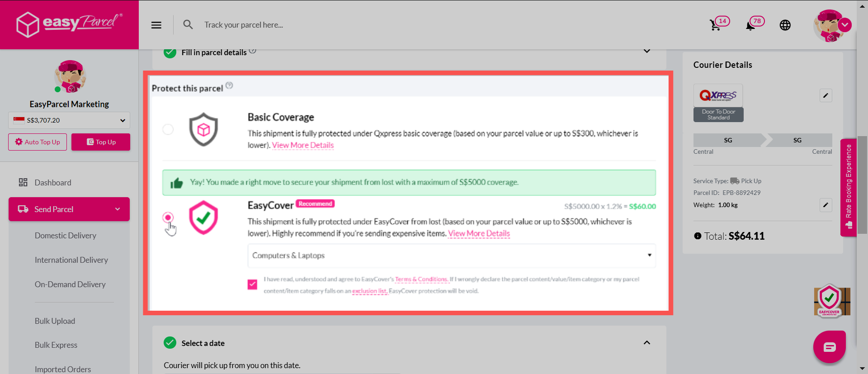This screenshot has height=374, width=868.
Task: Edit parcel weight with pencil icon
Action: 826,205
